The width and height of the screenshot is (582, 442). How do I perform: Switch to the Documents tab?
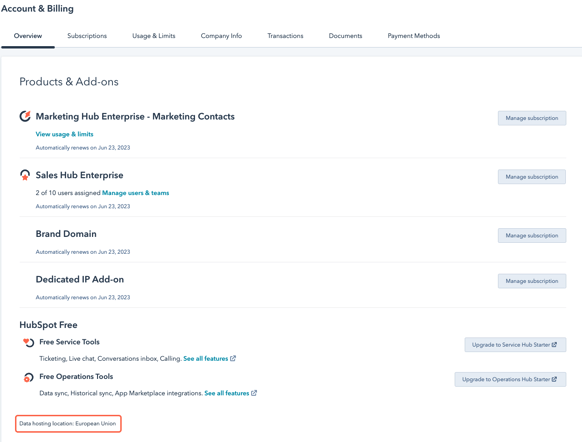[x=345, y=36]
